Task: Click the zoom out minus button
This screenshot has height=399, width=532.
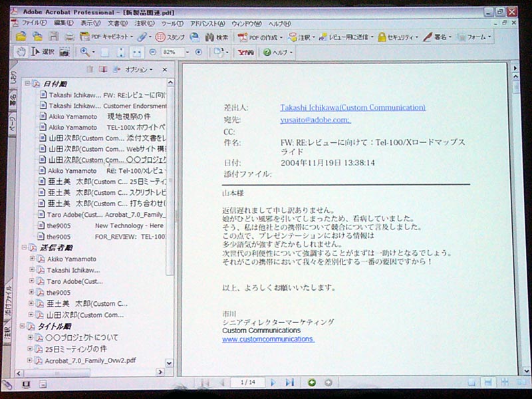Action: pos(153,53)
